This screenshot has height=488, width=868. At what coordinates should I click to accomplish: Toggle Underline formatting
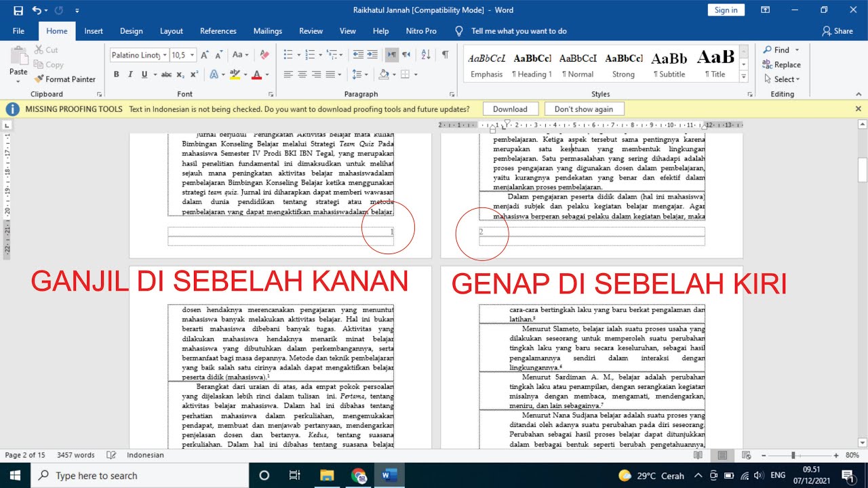pyautogui.click(x=144, y=75)
